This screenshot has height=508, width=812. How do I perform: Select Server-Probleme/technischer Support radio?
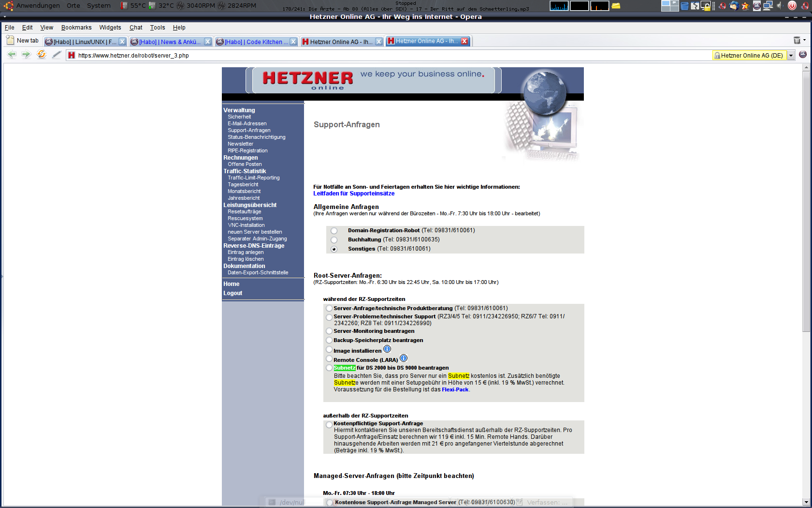pyautogui.click(x=329, y=317)
